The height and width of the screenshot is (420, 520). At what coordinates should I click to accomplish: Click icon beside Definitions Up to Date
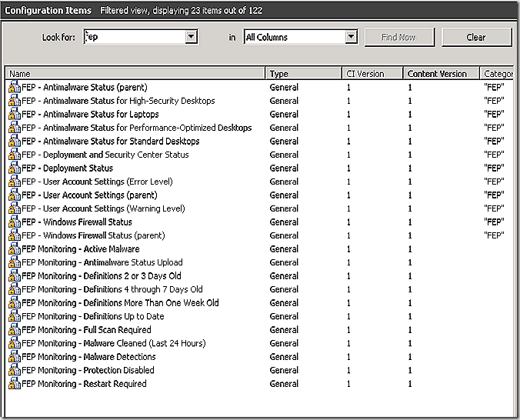point(15,316)
